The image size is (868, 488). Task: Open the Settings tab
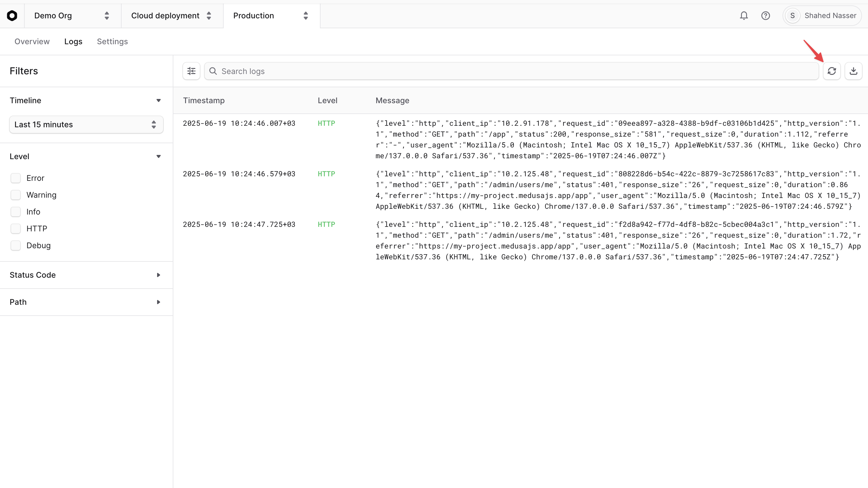pyautogui.click(x=112, y=41)
